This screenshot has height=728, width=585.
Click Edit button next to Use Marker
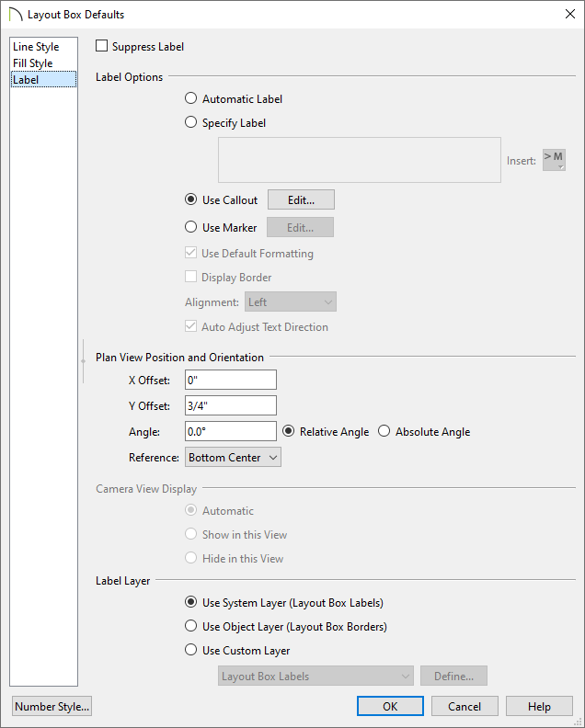300,228
